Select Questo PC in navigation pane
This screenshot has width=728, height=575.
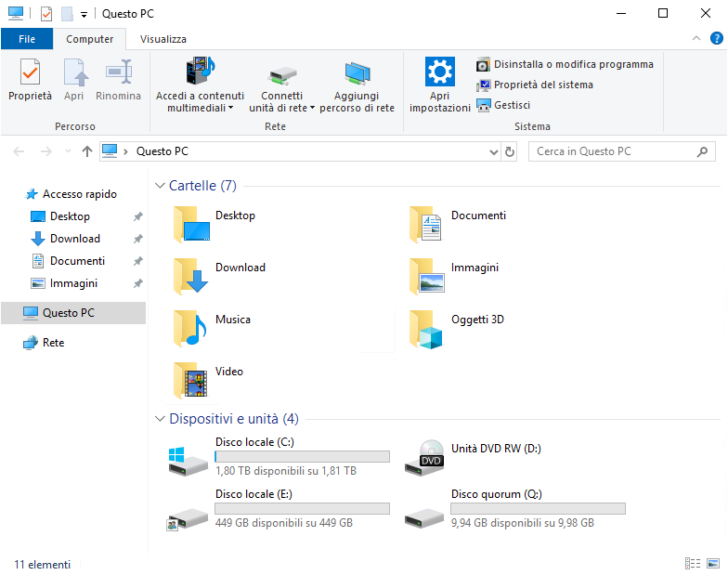pos(73,313)
